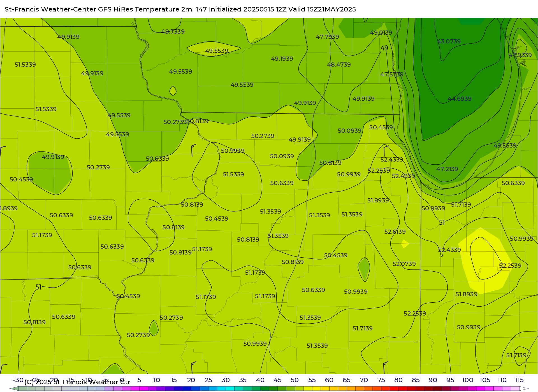Pick the 48.4739 temperature label

[339, 65]
